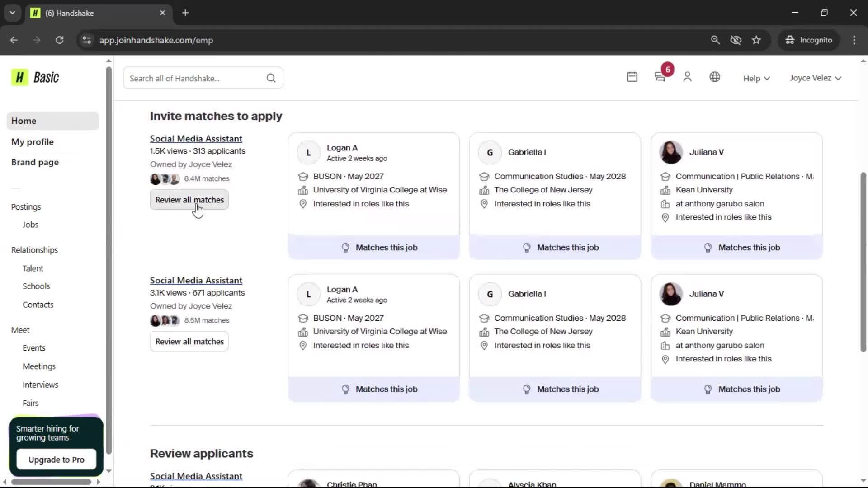Click the browser address bar URL

[x=156, y=40]
